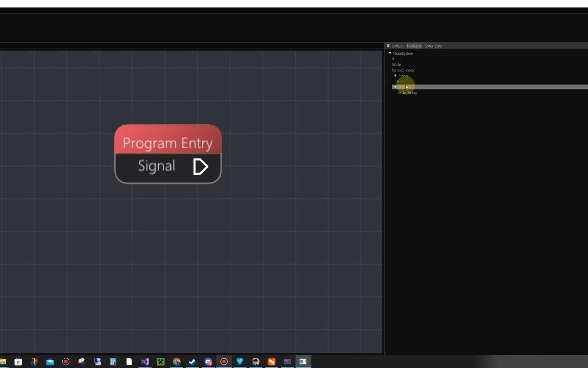Image resolution: width=588 pixels, height=368 pixels.
Task: Switch to Visual Studio in the taskbar
Action: pyautogui.click(x=145, y=362)
